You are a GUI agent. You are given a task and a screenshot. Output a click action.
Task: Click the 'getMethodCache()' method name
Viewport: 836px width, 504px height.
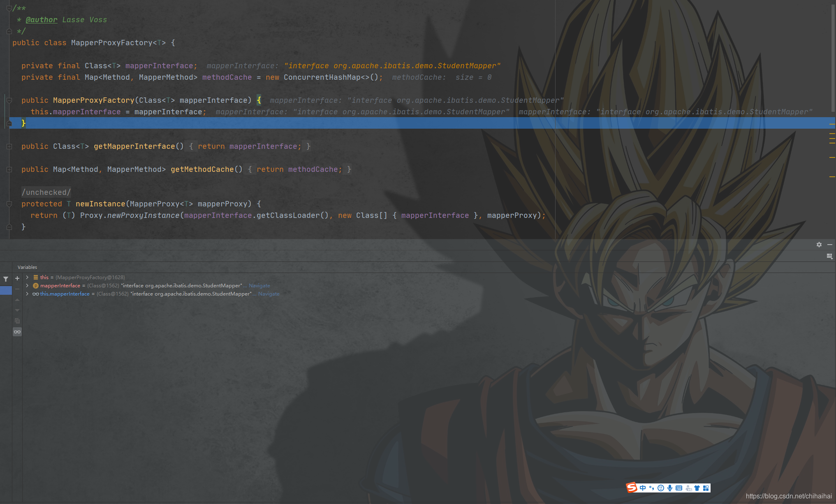click(206, 169)
